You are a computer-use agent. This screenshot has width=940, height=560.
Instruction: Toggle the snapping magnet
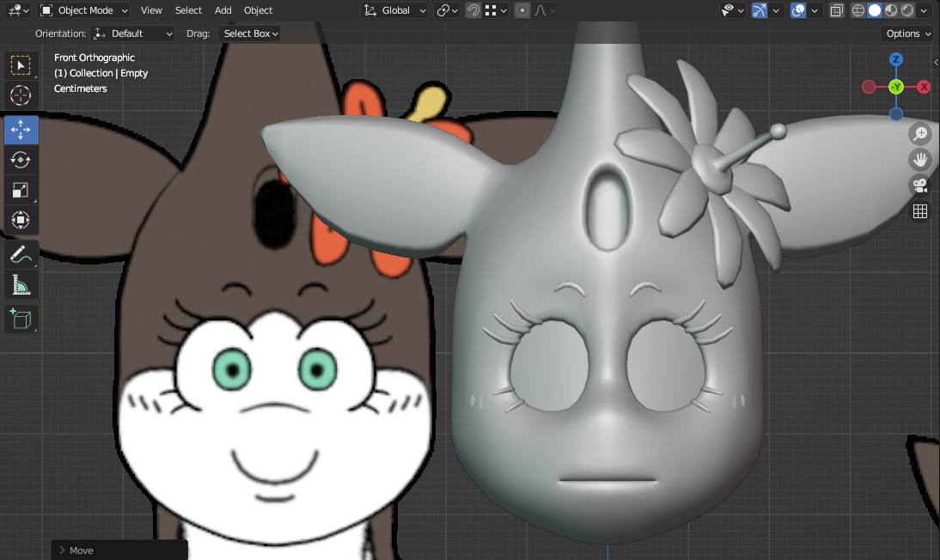[473, 10]
